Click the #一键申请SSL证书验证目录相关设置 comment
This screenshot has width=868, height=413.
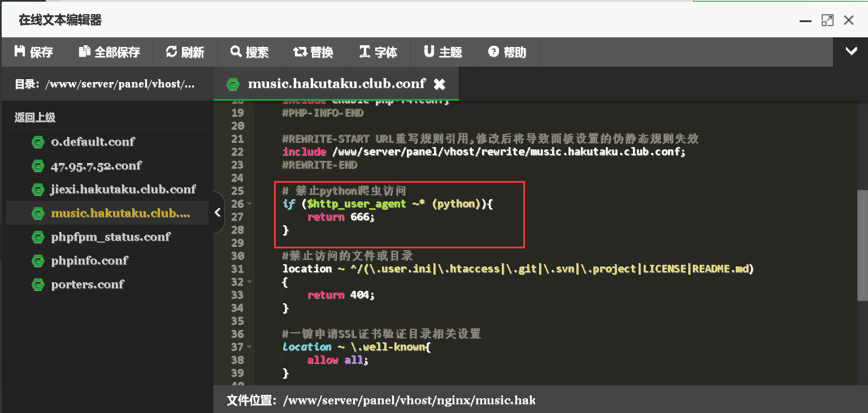[381, 334]
